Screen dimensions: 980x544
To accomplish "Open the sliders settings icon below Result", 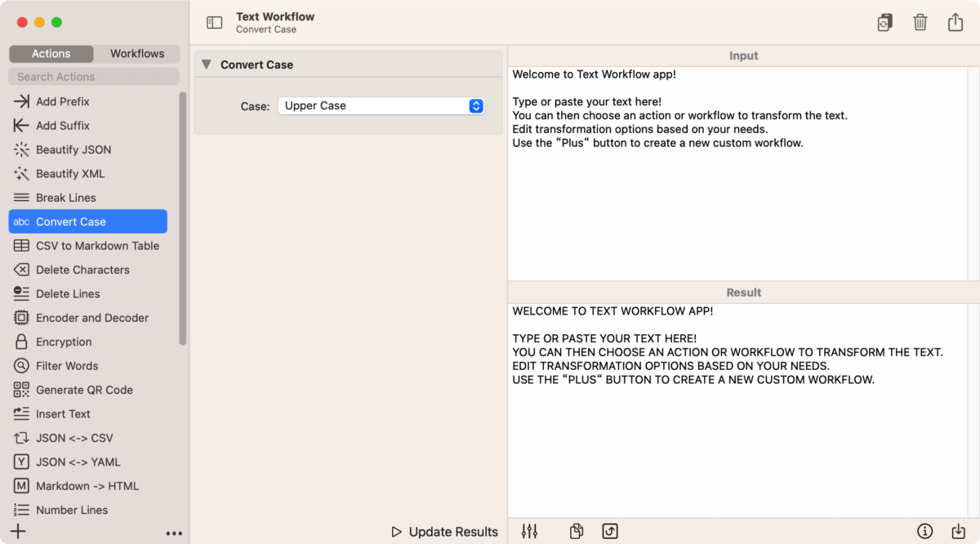I will click(529, 531).
